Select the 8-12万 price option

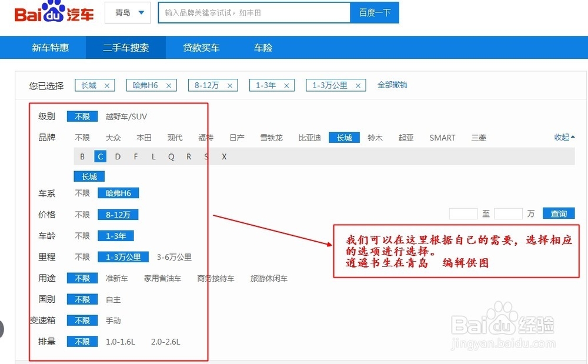[x=118, y=215]
